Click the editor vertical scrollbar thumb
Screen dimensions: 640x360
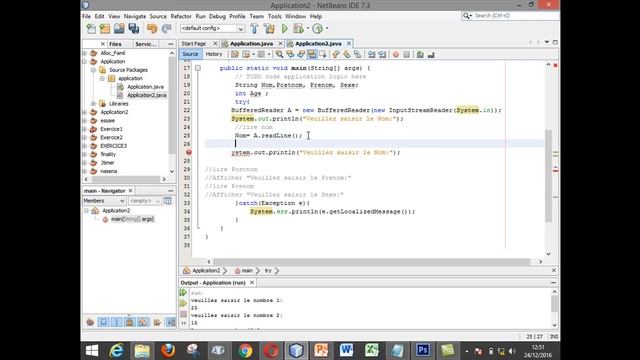coord(549,176)
